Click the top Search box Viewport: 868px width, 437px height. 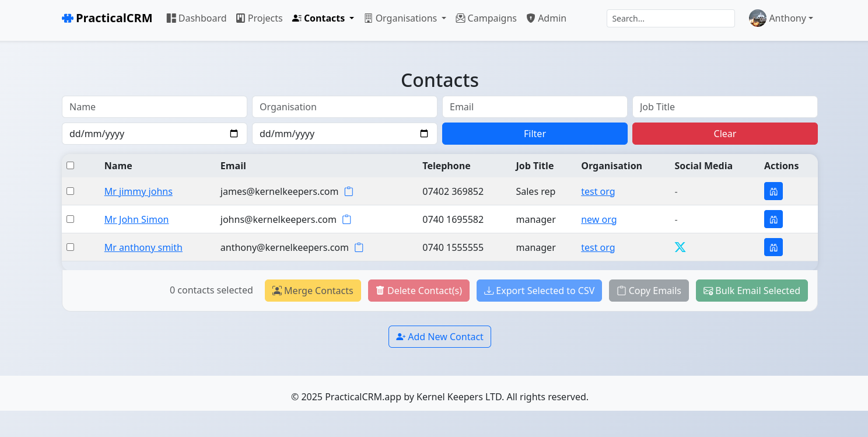671,18
